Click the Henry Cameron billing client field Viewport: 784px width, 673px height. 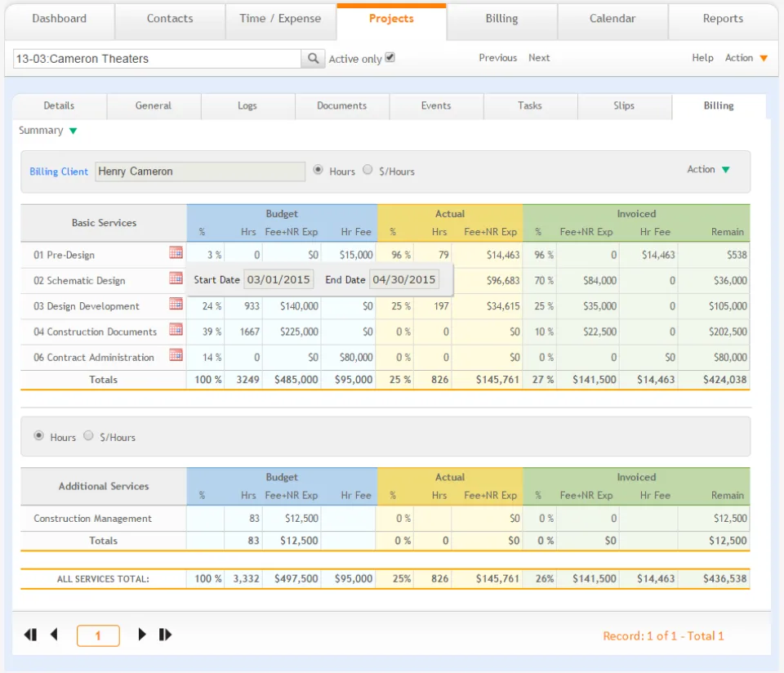tap(200, 172)
